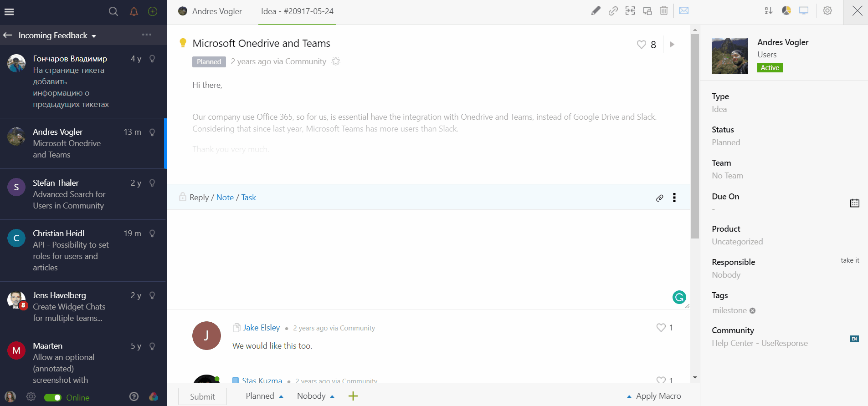This screenshot has height=406, width=868.
Task: Click the agent avatar at bottom left
Action: click(10, 397)
